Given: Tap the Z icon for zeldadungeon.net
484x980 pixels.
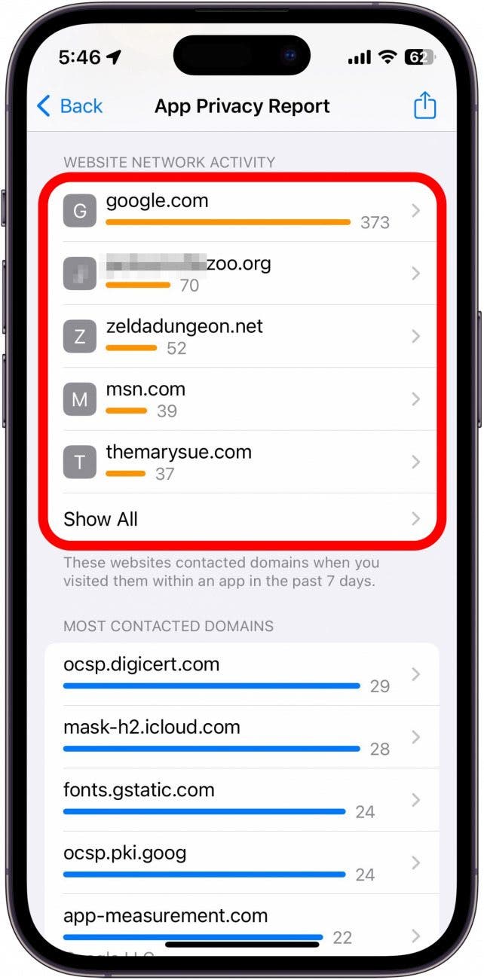Looking at the screenshot, I should click(80, 337).
